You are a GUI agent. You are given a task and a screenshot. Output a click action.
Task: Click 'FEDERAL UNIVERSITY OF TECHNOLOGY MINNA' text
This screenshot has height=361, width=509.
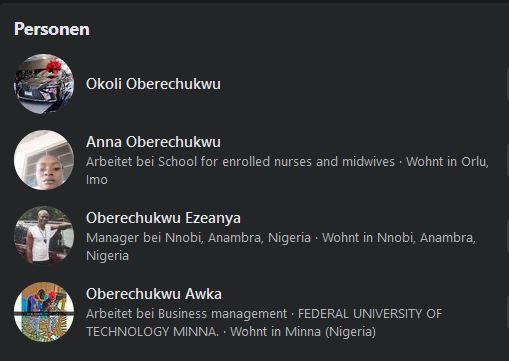pos(264,323)
